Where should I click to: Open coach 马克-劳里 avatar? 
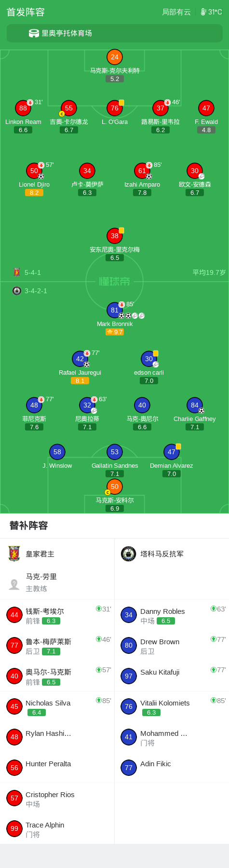tap(14, 584)
